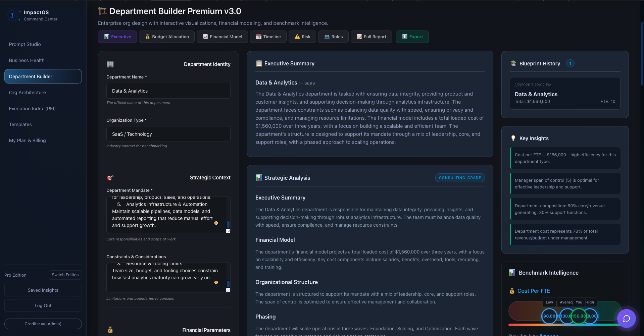The width and height of the screenshot is (644, 336).
Task: Click the Key Insights lightbulb icon
Action: coord(513,138)
